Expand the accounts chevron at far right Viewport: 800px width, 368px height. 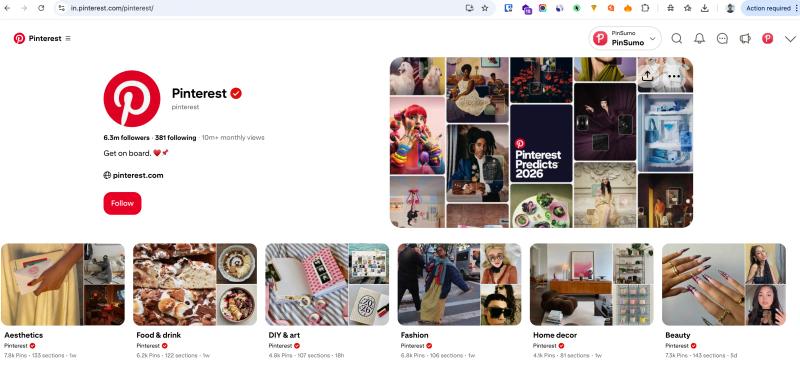click(x=790, y=39)
